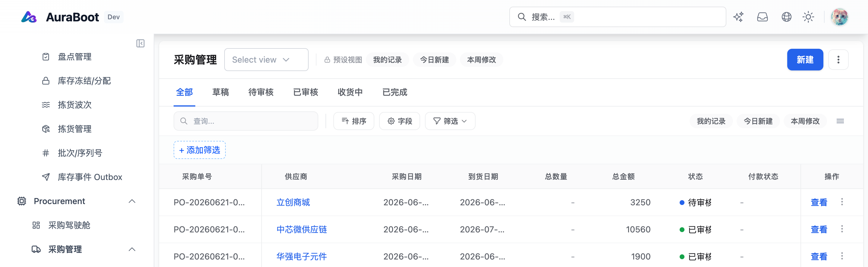Open row actions menu for 立创商城 order

(842, 202)
